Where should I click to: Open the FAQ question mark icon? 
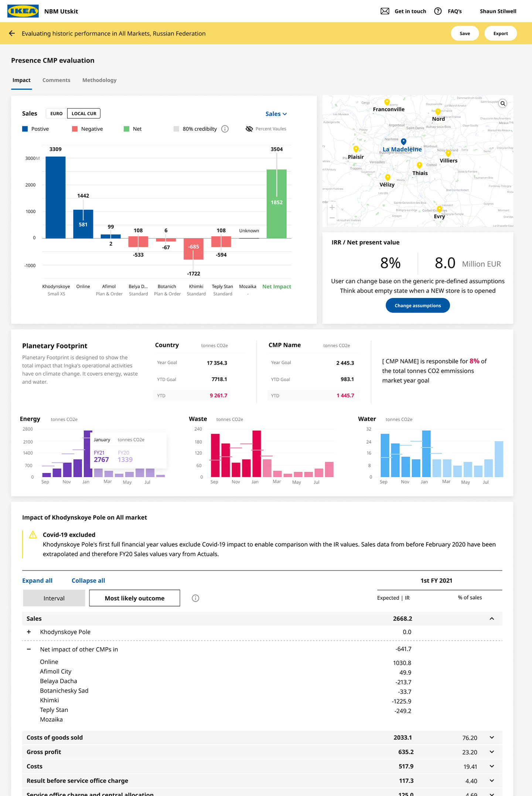point(438,11)
